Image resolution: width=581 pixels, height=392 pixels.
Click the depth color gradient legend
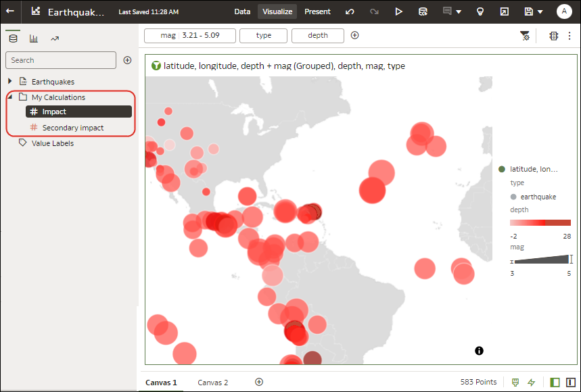pos(540,222)
